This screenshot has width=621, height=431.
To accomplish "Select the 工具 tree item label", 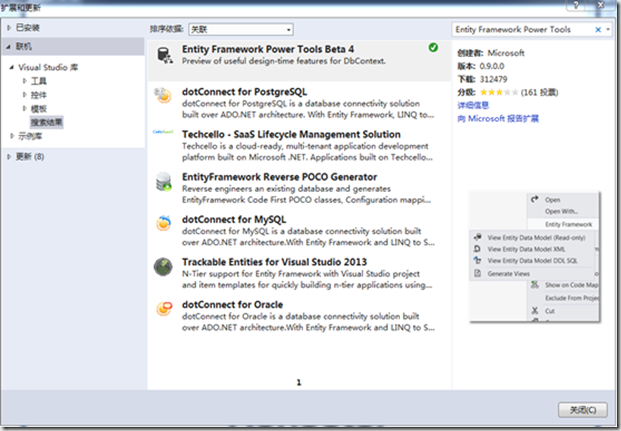I will click(x=39, y=81).
